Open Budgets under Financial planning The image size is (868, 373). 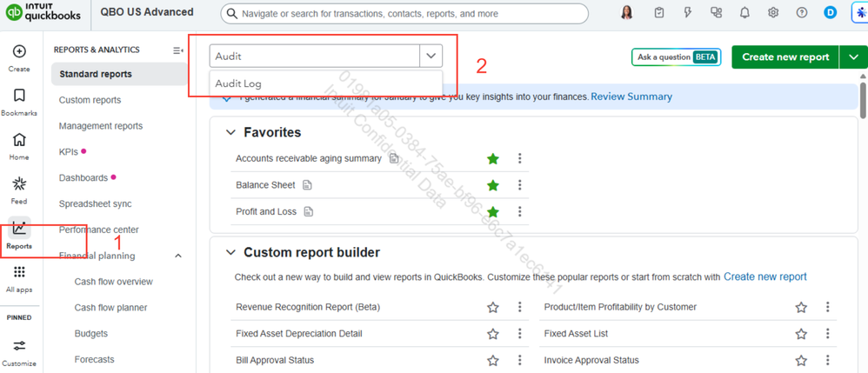click(x=90, y=334)
